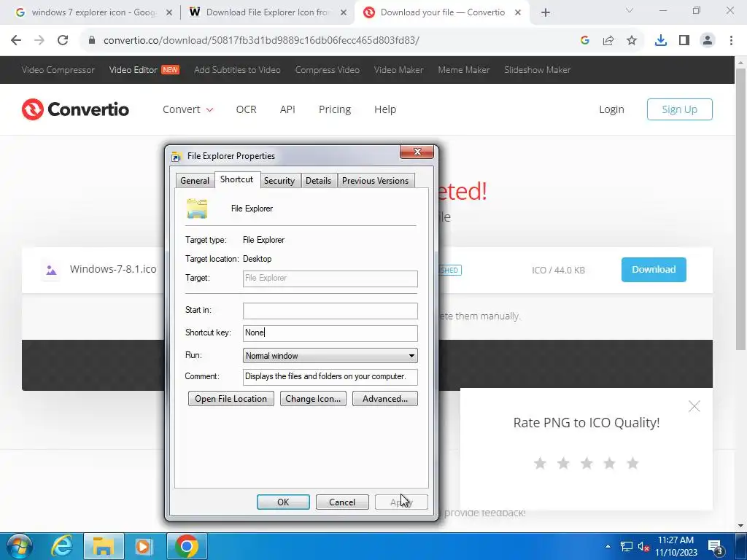Open Meme Maker link
Image resolution: width=747 pixels, height=560 pixels.
463,70
